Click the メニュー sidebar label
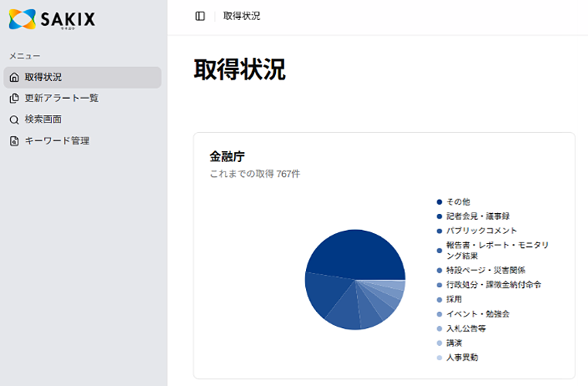The height and width of the screenshot is (386, 588). [25, 56]
